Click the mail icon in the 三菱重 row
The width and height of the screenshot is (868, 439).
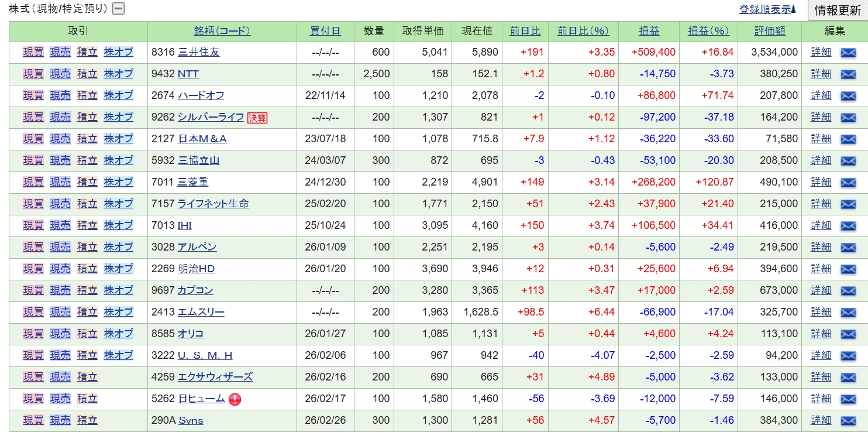point(848,183)
